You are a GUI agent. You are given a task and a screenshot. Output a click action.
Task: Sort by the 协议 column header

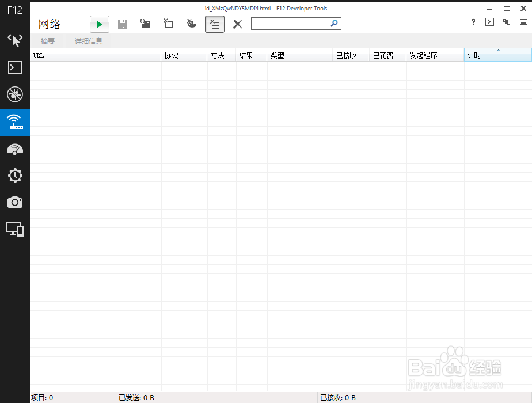(x=184, y=55)
